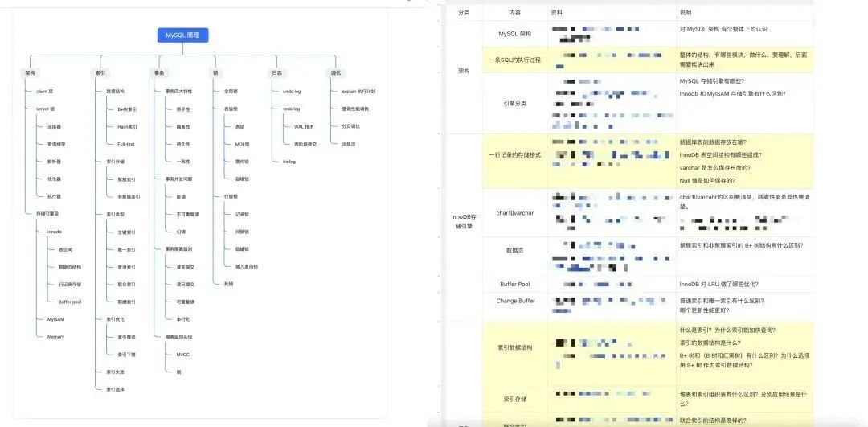Select the blue MySQL 原理 root node
This screenshot has height=427, width=868.
(x=182, y=35)
